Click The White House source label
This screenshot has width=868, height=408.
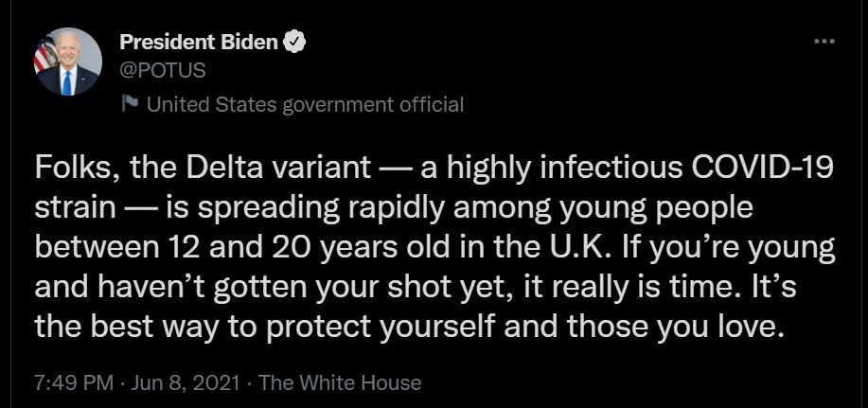click(x=340, y=382)
